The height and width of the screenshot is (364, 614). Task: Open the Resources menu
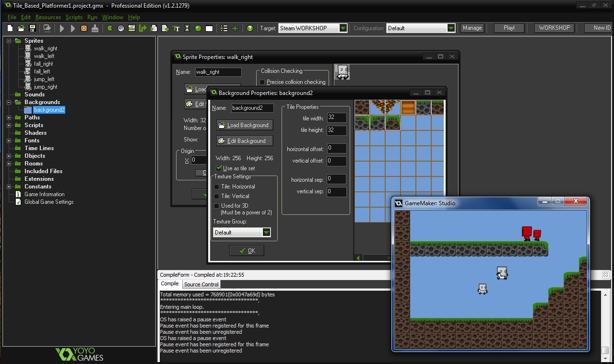48,17
